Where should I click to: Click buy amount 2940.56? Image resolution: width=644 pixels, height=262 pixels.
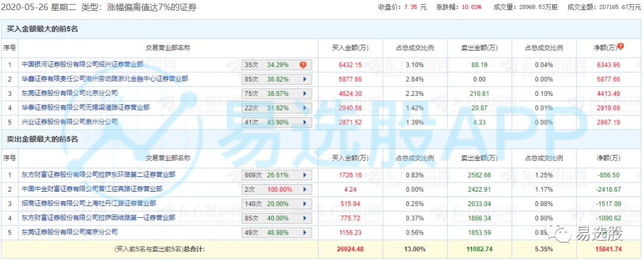350,108
